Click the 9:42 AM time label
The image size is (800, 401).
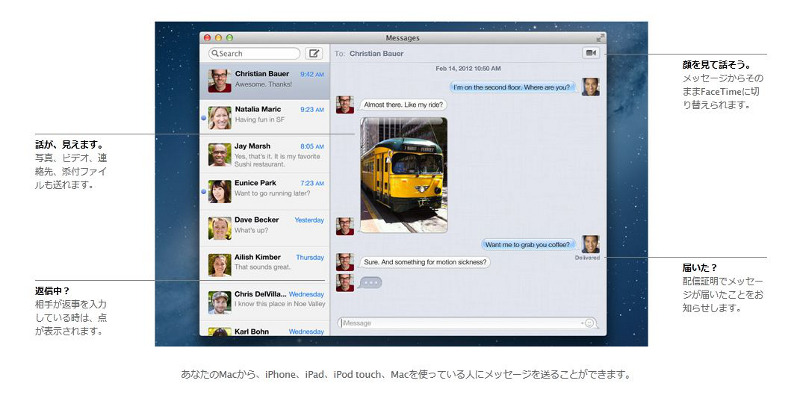pyautogui.click(x=312, y=74)
